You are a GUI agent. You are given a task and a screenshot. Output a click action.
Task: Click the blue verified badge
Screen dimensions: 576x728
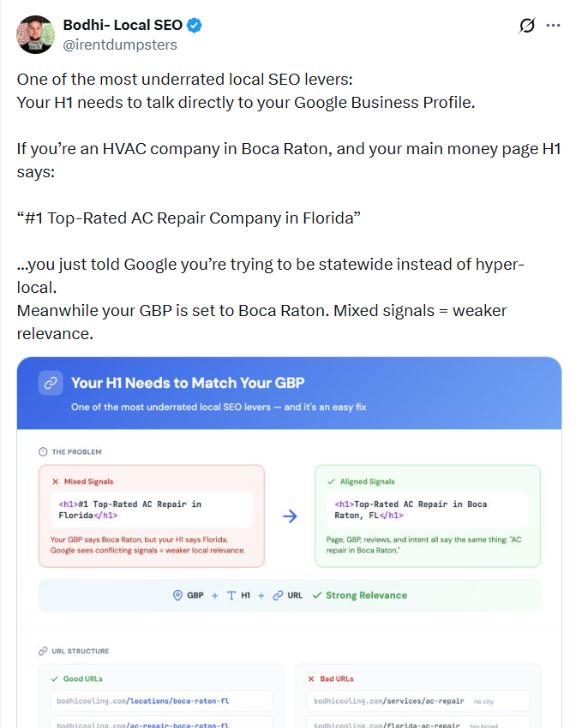tap(195, 26)
